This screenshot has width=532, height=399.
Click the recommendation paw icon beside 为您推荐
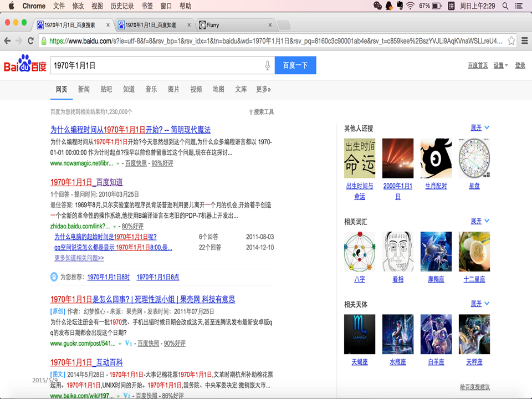point(54,277)
